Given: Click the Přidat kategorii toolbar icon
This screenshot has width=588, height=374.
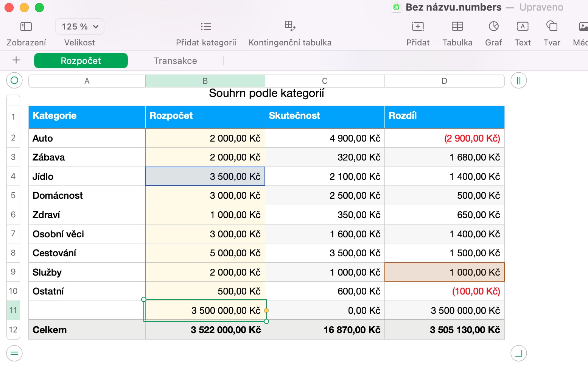Looking at the screenshot, I should click(x=206, y=26).
